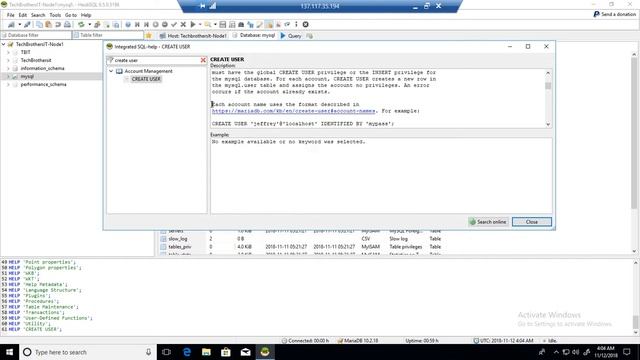The height and width of the screenshot is (360, 640).
Task: Maximize the Integrated SQL-help dialog
Action: tap(528, 47)
